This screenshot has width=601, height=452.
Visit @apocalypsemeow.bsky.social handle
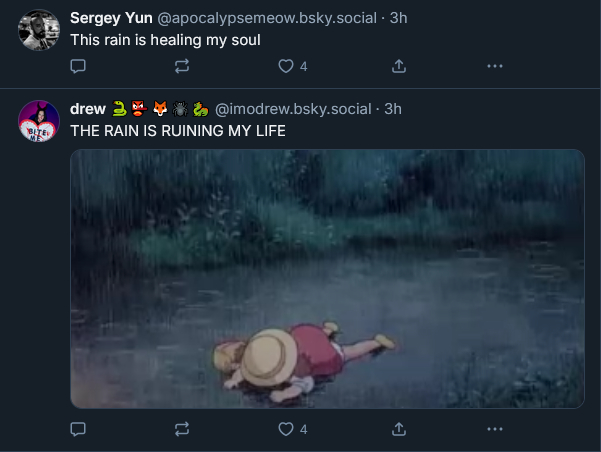(269, 18)
